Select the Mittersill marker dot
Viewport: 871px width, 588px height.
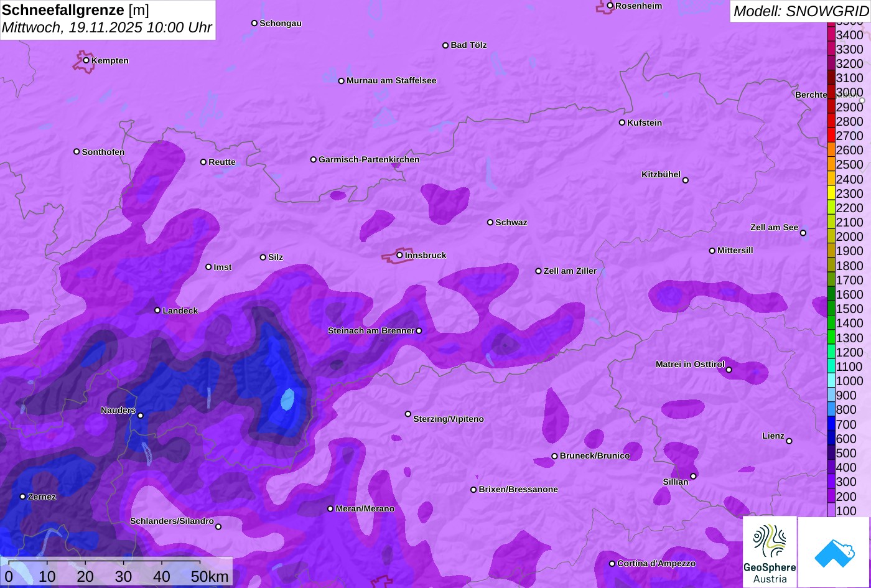point(712,251)
